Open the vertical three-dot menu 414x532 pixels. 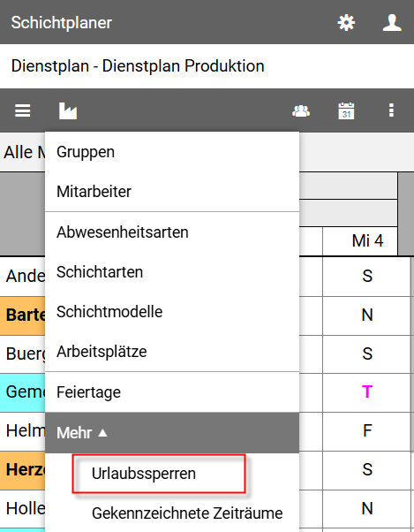(391, 110)
